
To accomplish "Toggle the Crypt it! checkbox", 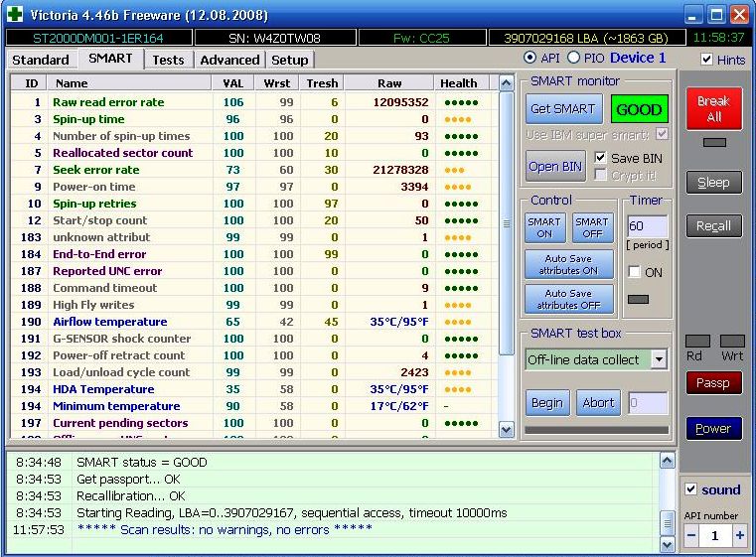I will pyautogui.click(x=600, y=175).
